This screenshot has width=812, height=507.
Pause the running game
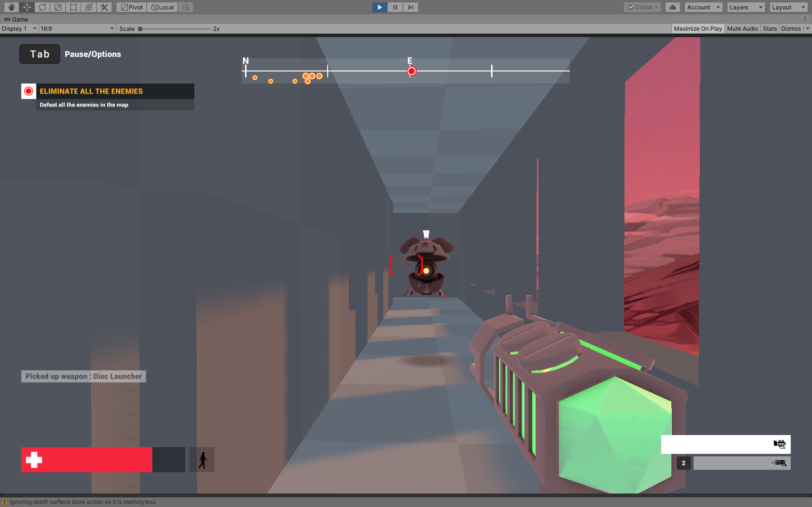(395, 7)
